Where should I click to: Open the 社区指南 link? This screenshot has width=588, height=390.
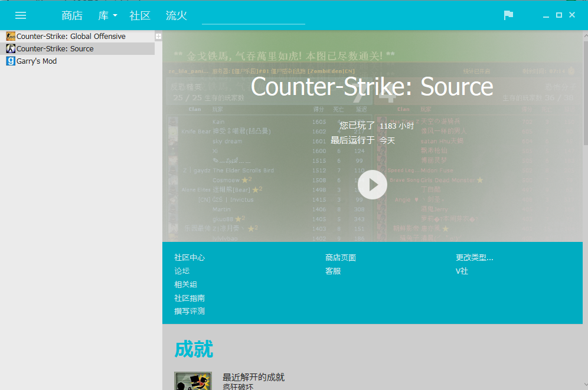tap(190, 298)
